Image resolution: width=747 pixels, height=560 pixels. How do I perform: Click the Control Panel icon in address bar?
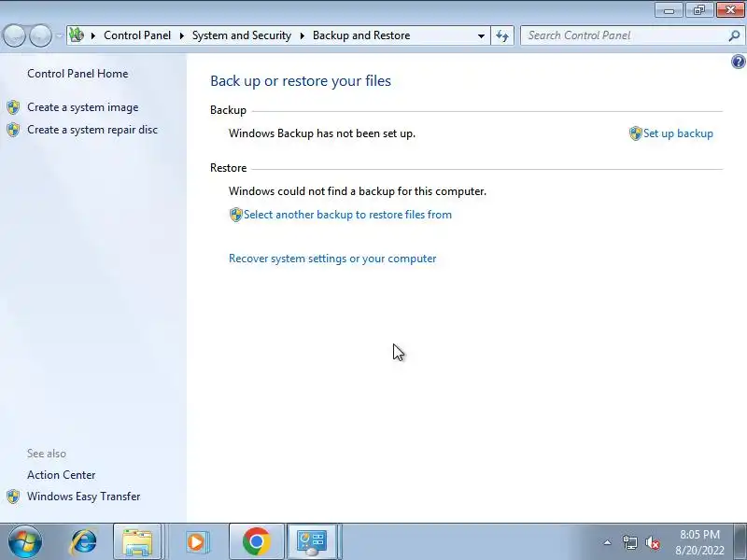(77, 35)
